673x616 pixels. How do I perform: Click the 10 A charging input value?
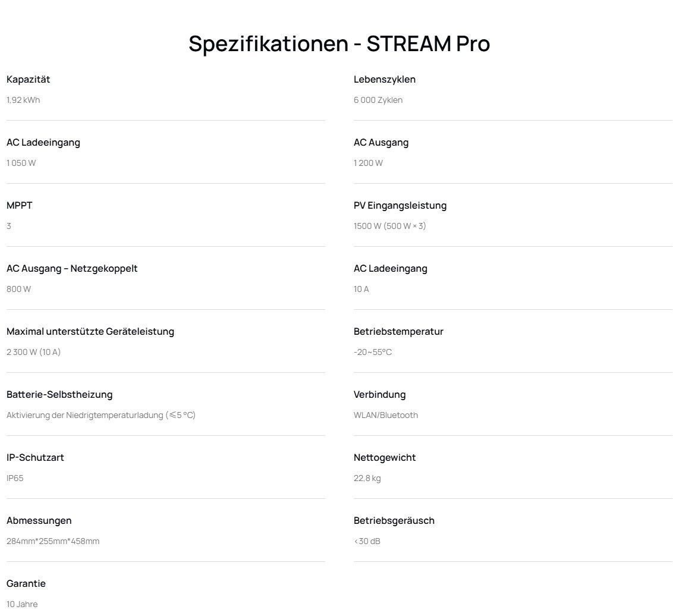point(361,289)
